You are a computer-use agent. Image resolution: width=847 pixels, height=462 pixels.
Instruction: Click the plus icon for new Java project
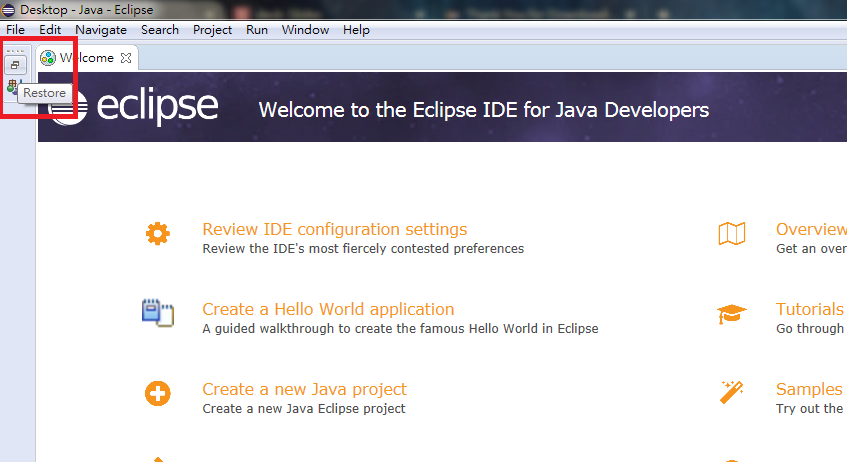[158, 393]
